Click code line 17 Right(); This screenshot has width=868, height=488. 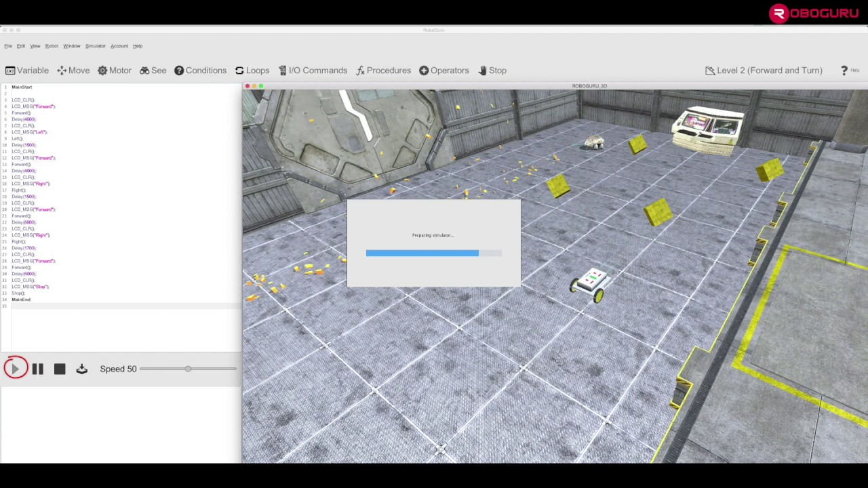pyautogui.click(x=18, y=190)
